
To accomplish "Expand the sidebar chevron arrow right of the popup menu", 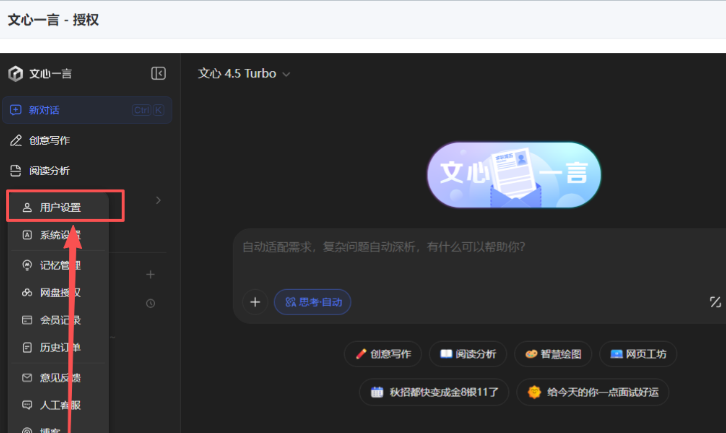I will [x=158, y=200].
